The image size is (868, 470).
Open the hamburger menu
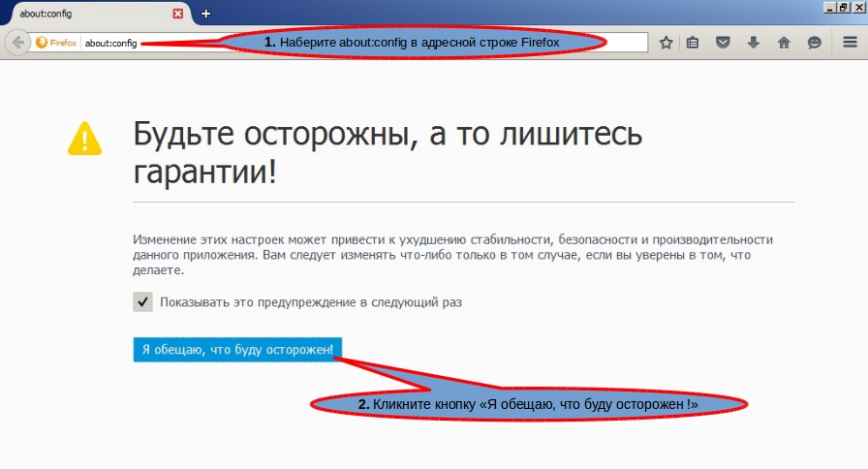pyautogui.click(x=851, y=42)
